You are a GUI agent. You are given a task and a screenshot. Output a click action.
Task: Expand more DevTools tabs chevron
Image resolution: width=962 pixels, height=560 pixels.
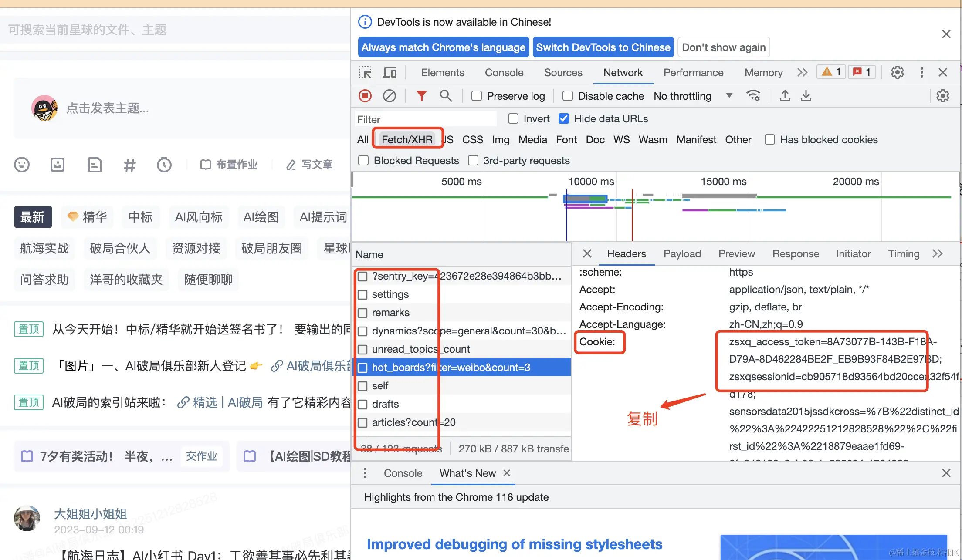[x=802, y=72]
